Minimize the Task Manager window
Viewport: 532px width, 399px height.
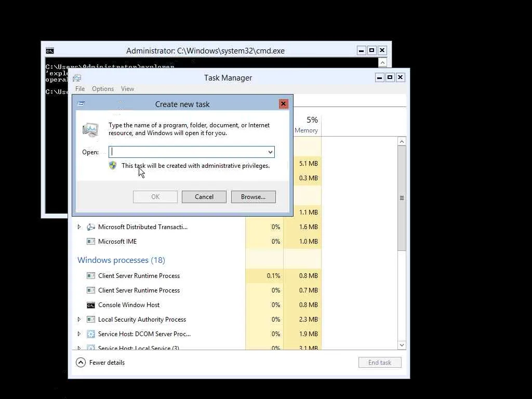[x=379, y=78]
